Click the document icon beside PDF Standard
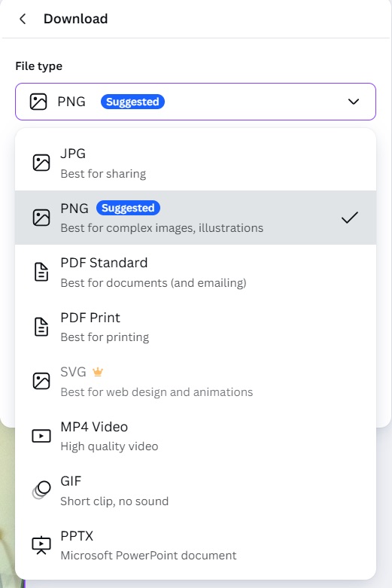Viewport: 392px width, 588px height. (41, 272)
